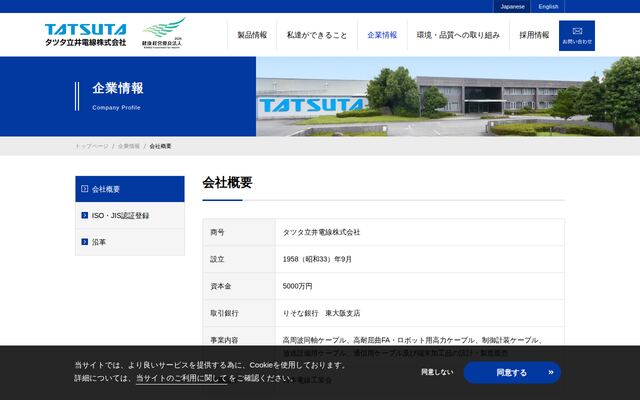
Task: Open the 企業情報 menu
Action: tap(382, 35)
